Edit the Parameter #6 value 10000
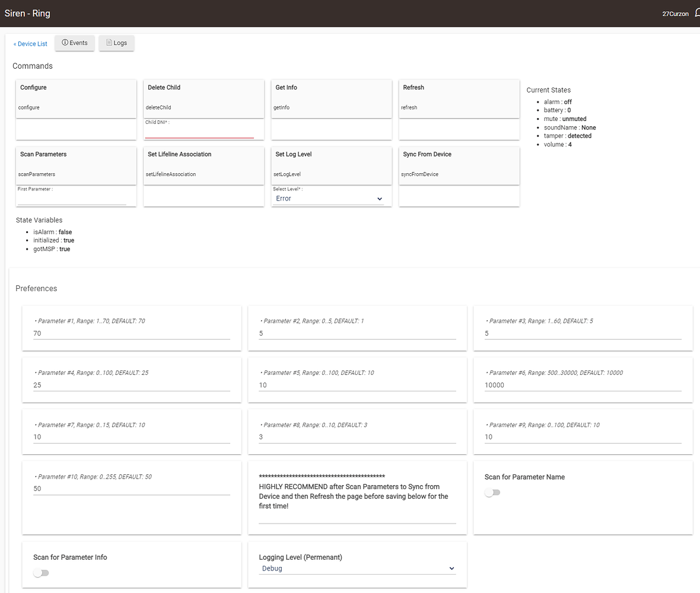The width and height of the screenshot is (700, 593). pyautogui.click(x=583, y=385)
